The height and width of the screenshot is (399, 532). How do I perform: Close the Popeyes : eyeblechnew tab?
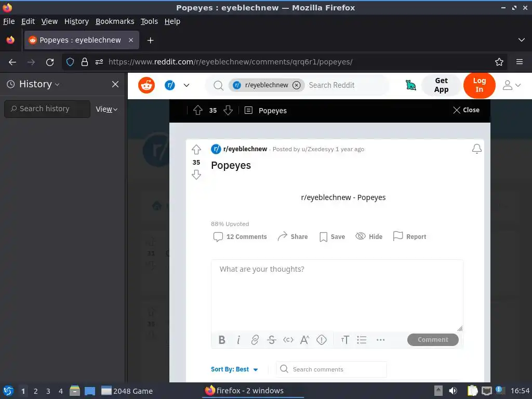tap(131, 40)
